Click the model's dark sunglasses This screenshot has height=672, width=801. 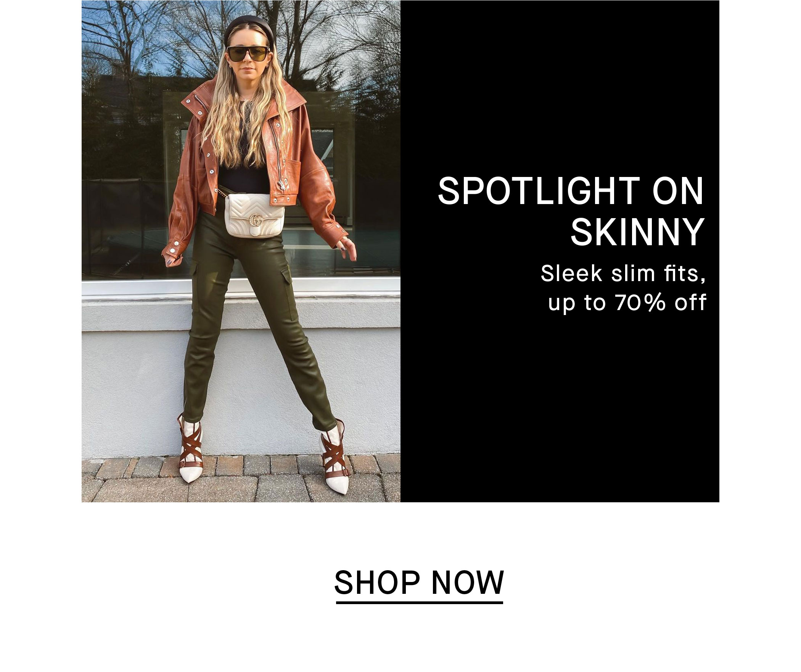tap(248, 53)
